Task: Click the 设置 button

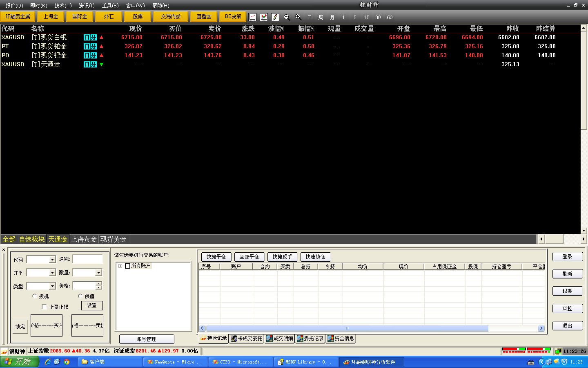Action: click(92, 305)
